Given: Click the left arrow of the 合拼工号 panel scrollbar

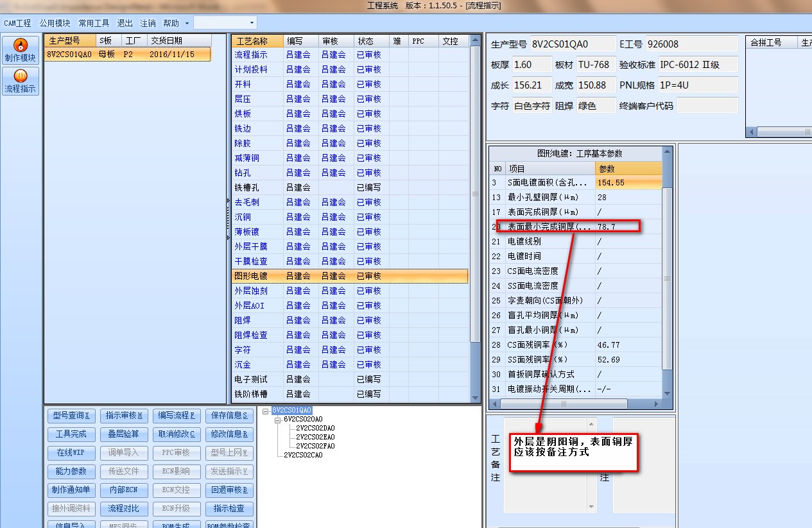Looking at the screenshot, I should tap(752, 132).
